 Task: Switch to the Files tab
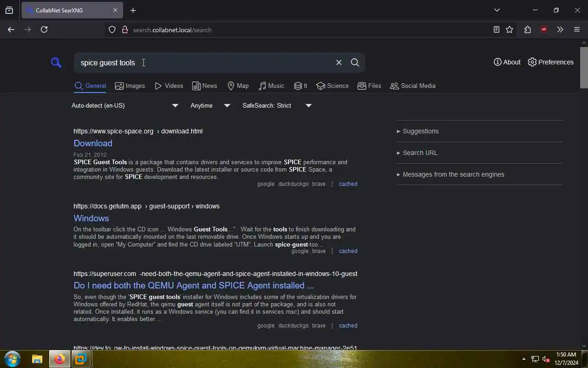click(x=369, y=86)
